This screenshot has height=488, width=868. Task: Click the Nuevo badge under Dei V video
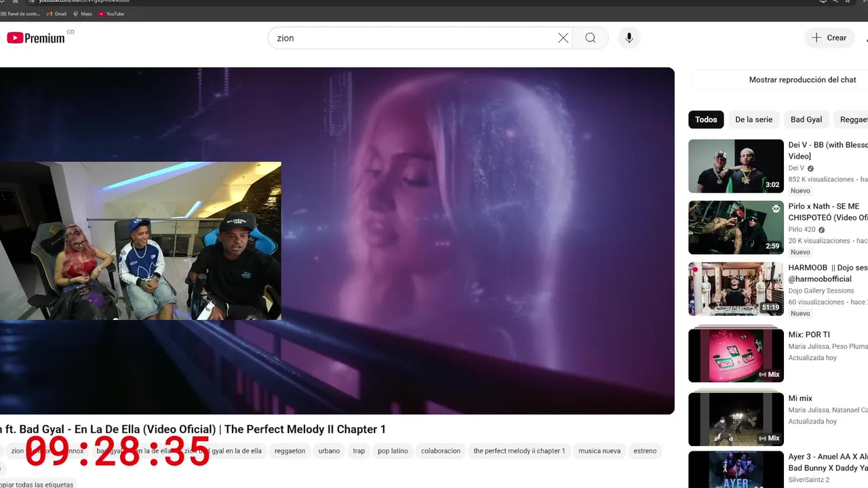pyautogui.click(x=800, y=191)
